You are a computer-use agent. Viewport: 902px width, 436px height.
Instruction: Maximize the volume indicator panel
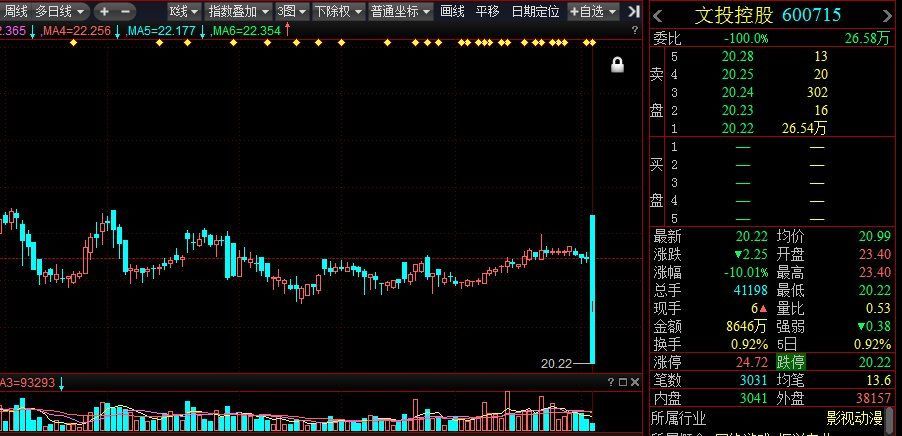[x=622, y=382]
